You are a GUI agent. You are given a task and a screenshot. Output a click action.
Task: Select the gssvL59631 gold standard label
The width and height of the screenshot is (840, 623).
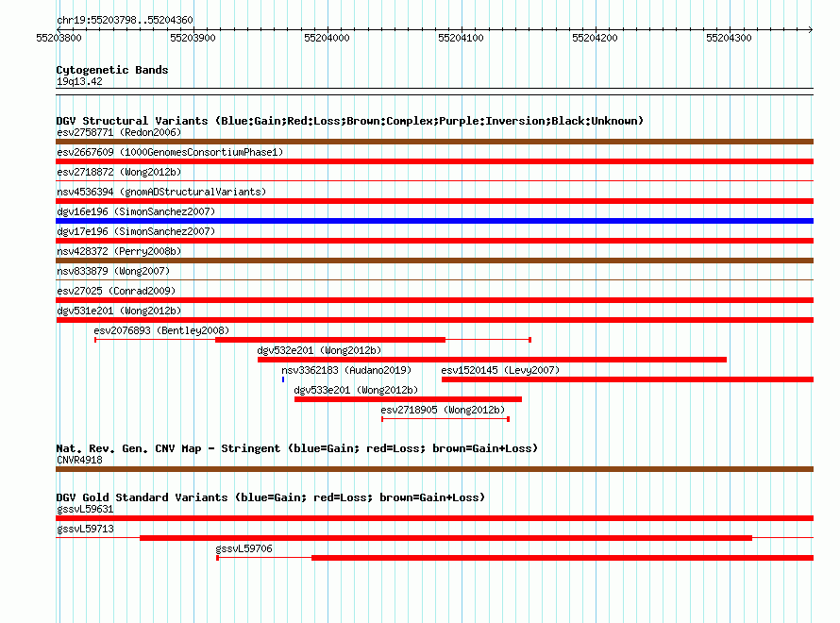click(x=85, y=509)
